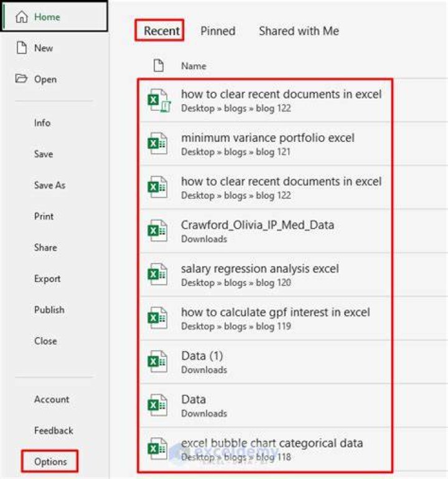The height and width of the screenshot is (479, 448).
Task: Open the Data (1) workbook
Action: coord(202,356)
